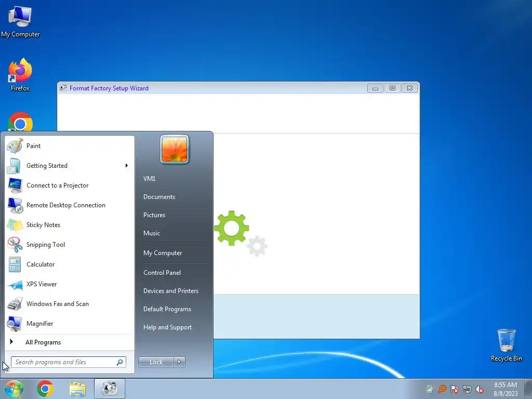Open the Firefox desktop shortcut
The width and height of the screenshot is (532, 399).
click(x=20, y=75)
